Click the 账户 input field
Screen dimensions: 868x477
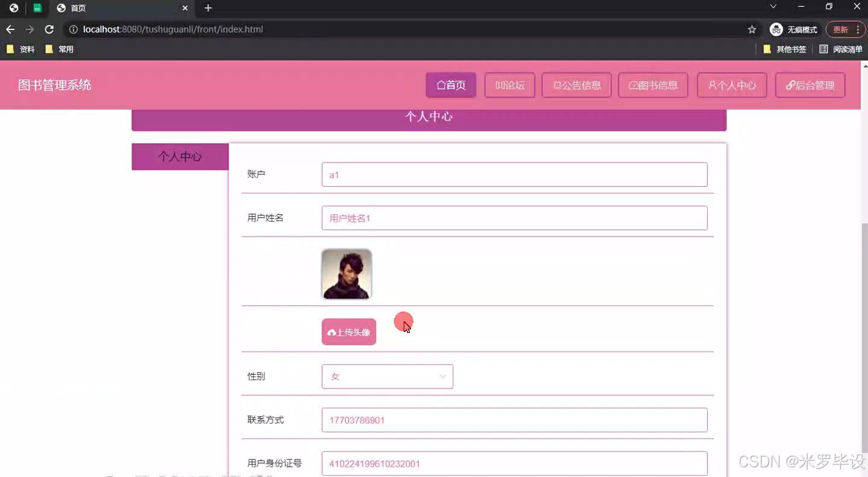[x=514, y=175]
